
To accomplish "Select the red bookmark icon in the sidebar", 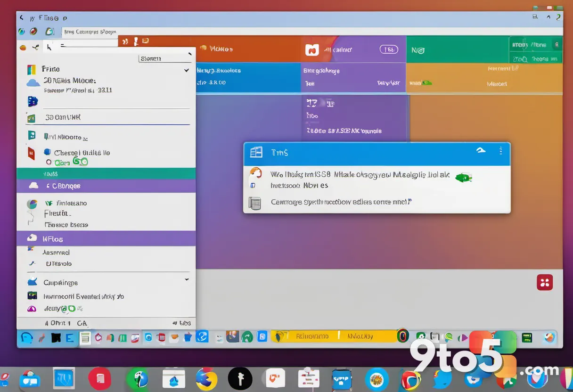I will 31,153.
